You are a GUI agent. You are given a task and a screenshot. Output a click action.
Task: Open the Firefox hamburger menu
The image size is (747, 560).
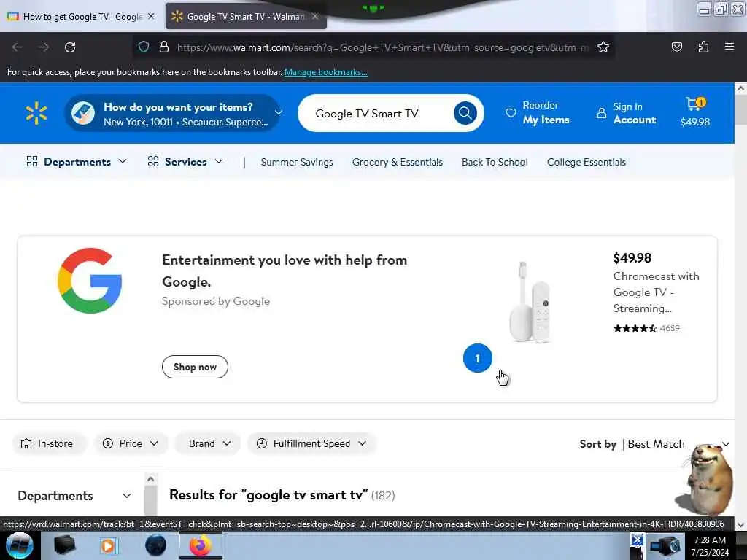[x=729, y=47]
